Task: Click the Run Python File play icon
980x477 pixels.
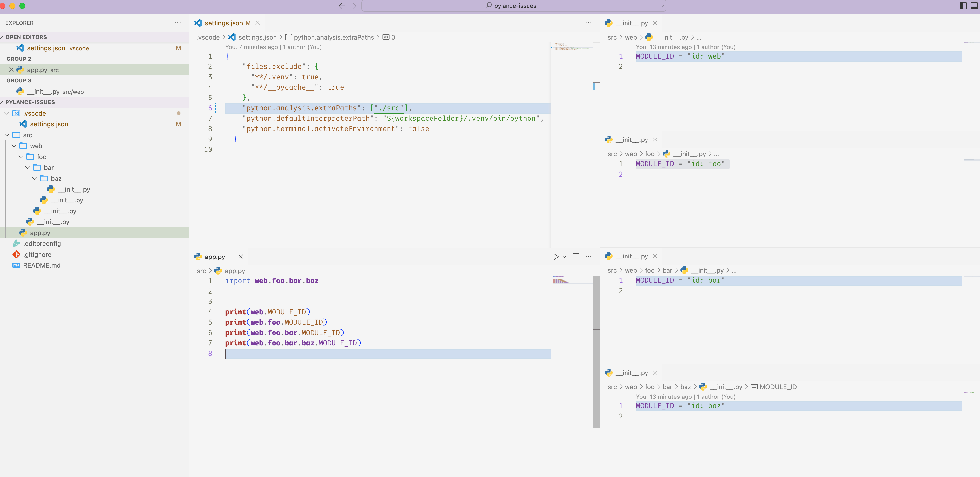Action: click(556, 257)
